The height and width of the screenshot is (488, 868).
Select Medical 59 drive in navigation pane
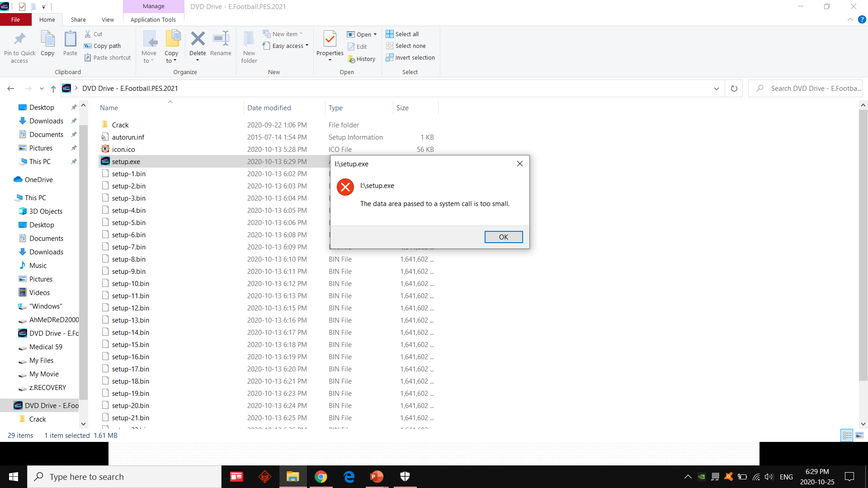(46, 347)
